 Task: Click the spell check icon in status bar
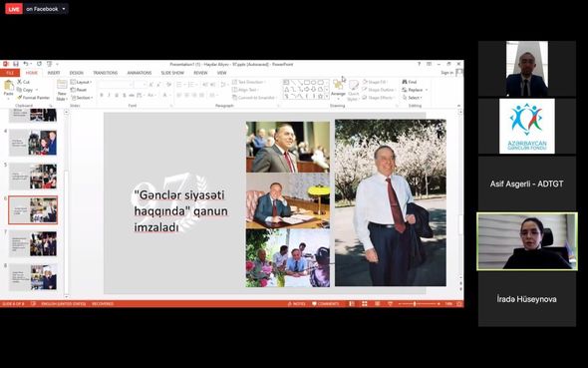click(33, 304)
